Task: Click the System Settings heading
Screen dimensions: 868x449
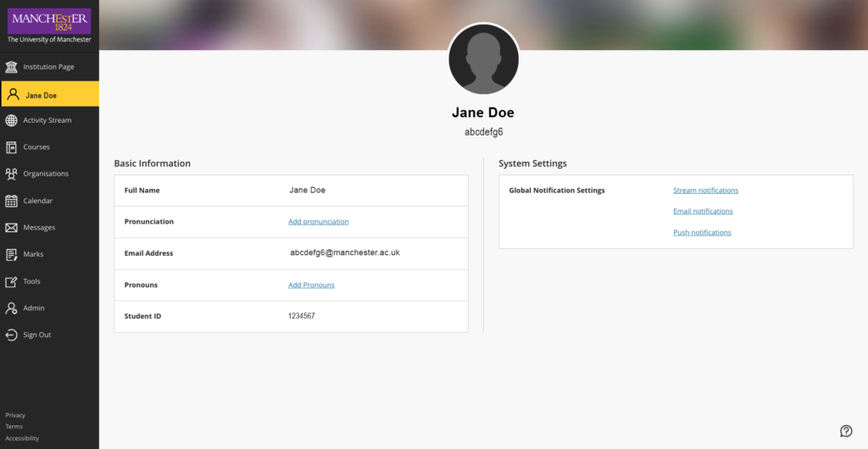Action: pos(532,164)
